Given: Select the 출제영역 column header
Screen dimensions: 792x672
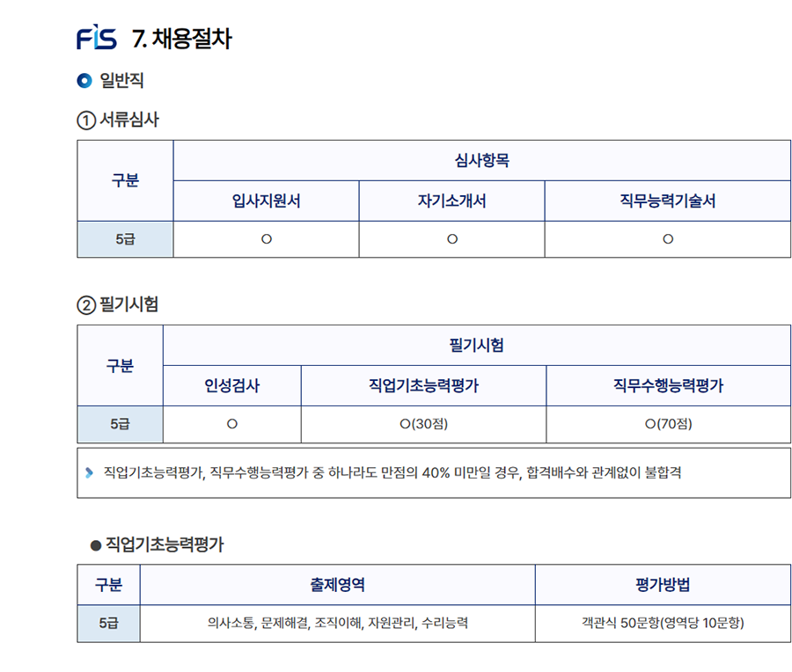Looking at the screenshot, I should click(337, 585).
